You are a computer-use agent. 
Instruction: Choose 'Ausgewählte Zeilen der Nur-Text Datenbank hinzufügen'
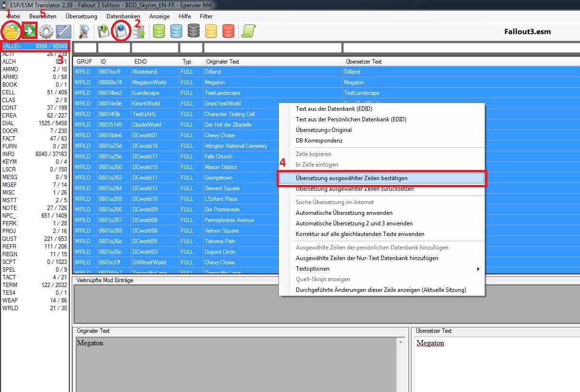click(x=382, y=258)
